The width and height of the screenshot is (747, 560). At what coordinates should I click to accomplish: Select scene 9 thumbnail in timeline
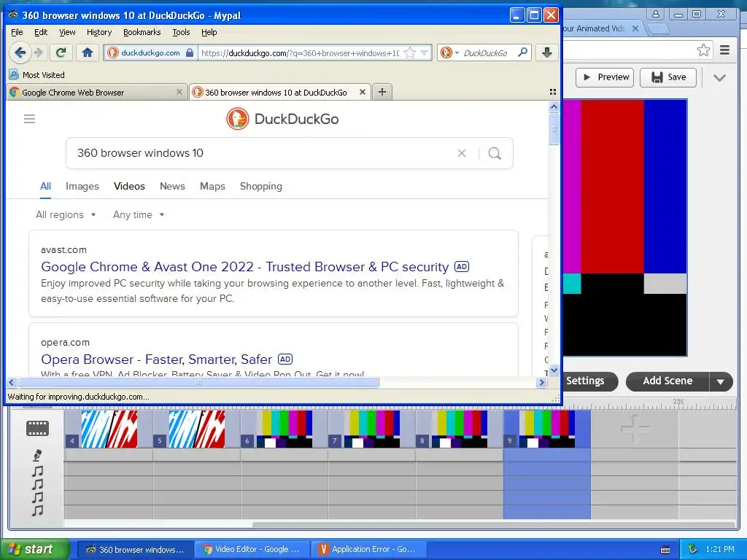click(547, 429)
